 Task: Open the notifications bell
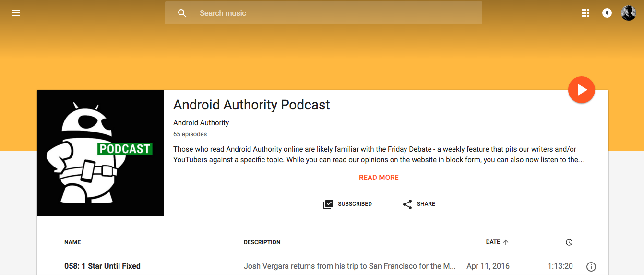[x=607, y=13]
